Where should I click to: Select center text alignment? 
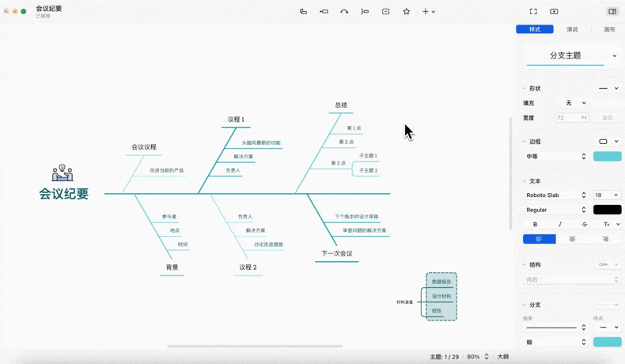[x=572, y=239]
